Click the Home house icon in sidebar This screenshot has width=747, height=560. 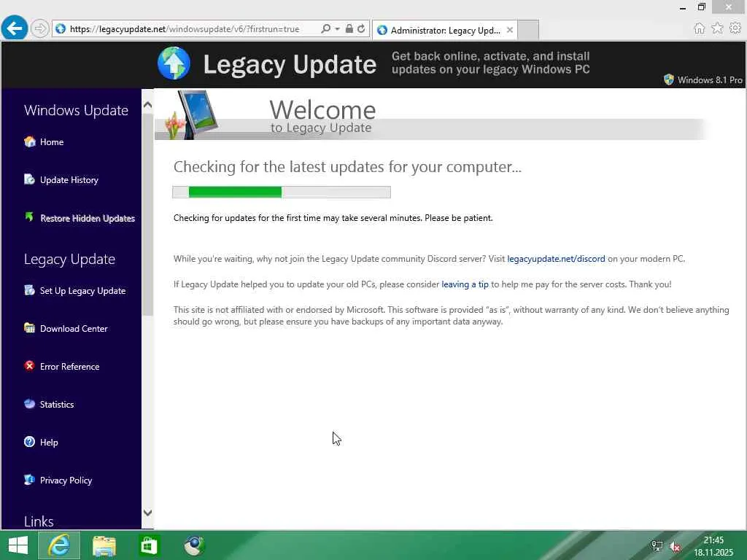pyautogui.click(x=29, y=141)
